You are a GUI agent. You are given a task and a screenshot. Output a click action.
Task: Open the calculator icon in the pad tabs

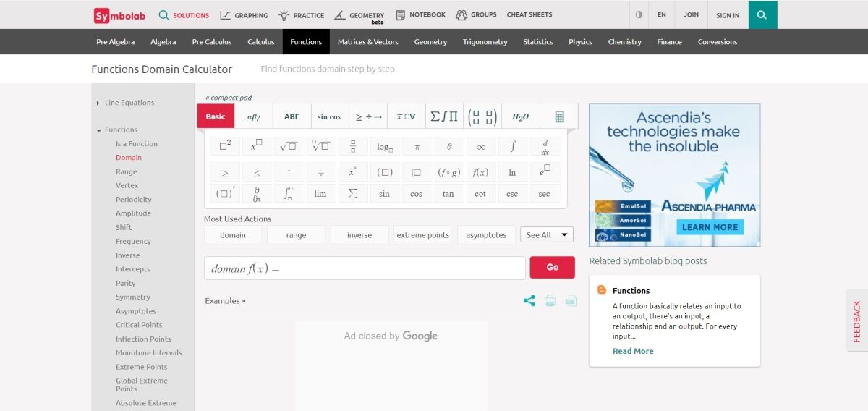click(x=559, y=116)
